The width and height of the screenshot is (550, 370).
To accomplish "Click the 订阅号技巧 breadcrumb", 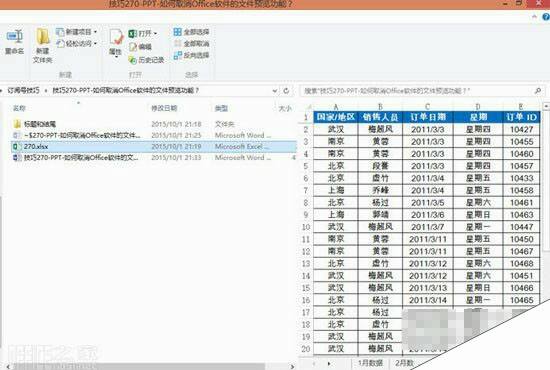I will (23, 90).
